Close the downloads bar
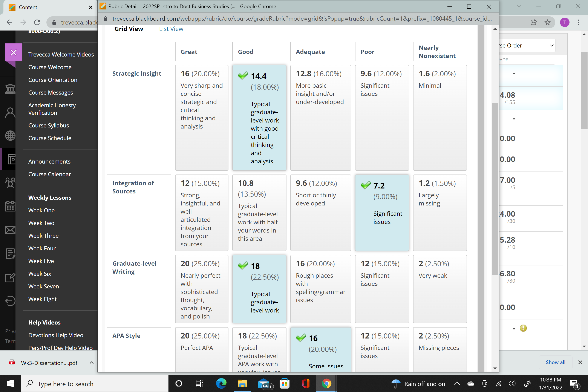This screenshot has height=392, width=588. [x=580, y=362]
